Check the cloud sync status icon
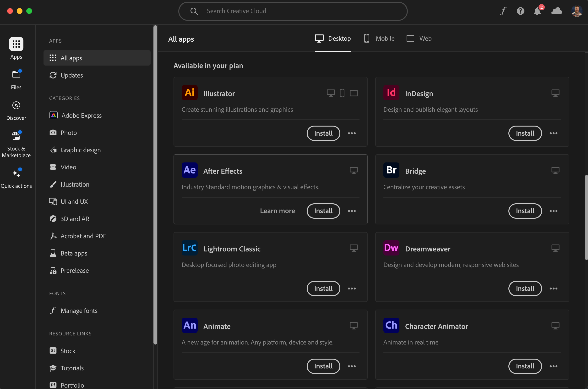The height and width of the screenshot is (389, 588). (556, 11)
